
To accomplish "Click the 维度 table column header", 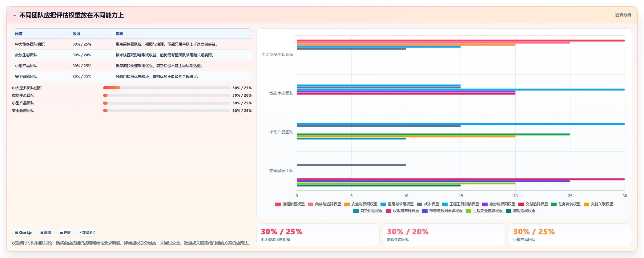I will tap(19, 34).
